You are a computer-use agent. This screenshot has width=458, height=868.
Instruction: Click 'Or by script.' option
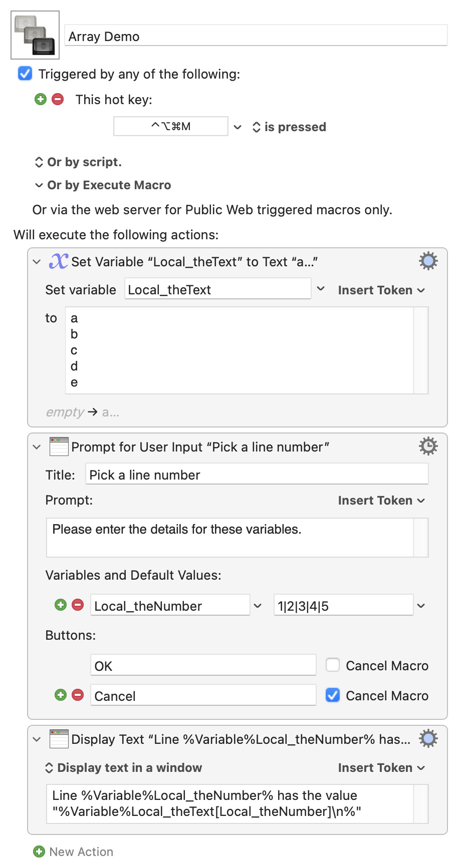coord(78,162)
